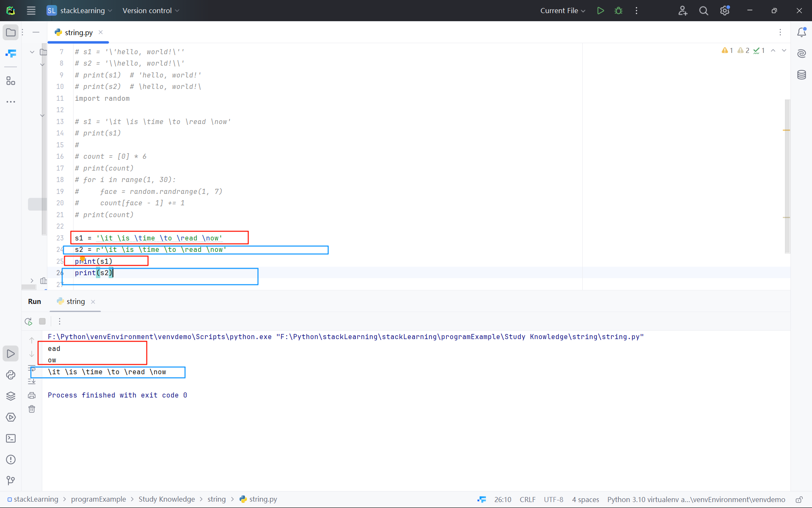Open the Terminal tool window

(11, 438)
